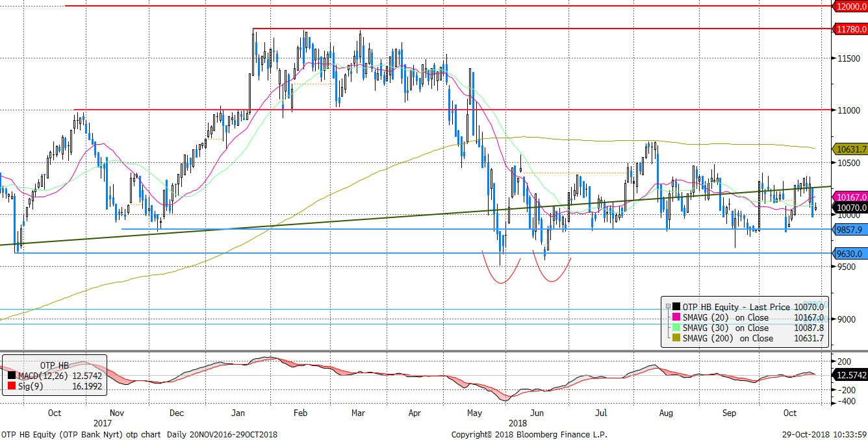Image resolution: width=868 pixels, height=440 pixels.
Task: Click the 'Feb' month label on the time axis
Action: 300,412
